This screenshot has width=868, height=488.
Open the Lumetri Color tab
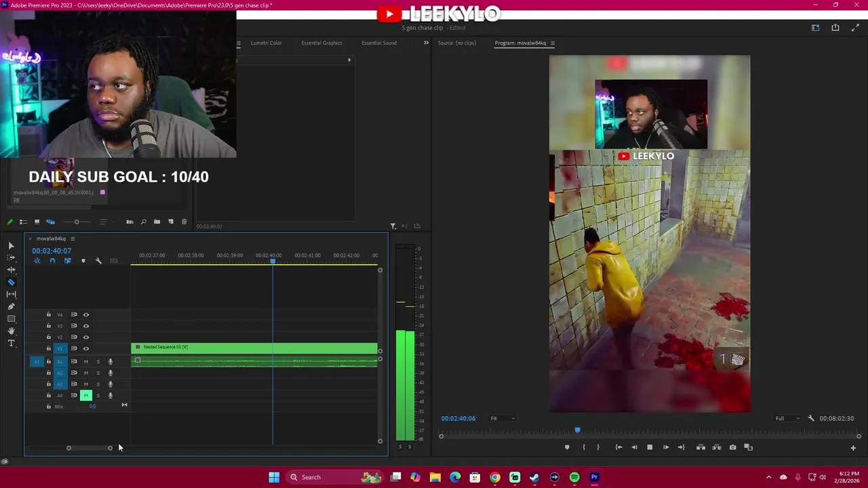tap(266, 43)
